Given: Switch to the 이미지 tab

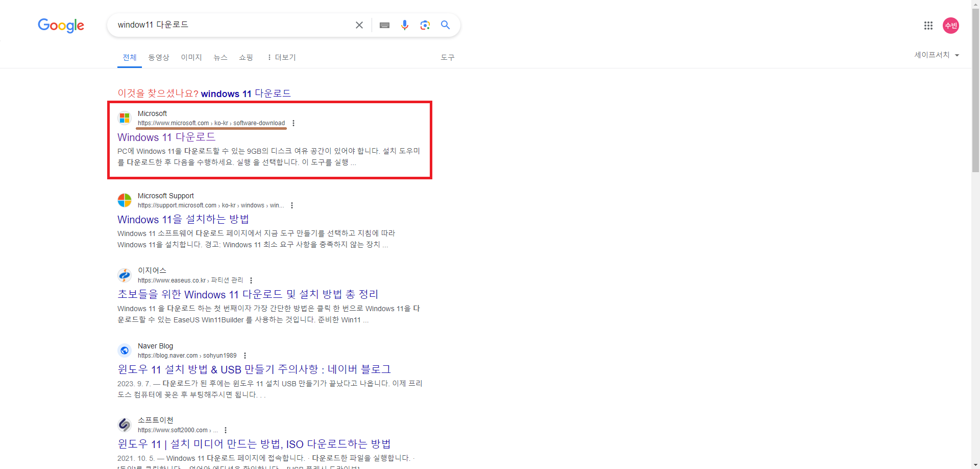Looking at the screenshot, I should (x=191, y=57).
